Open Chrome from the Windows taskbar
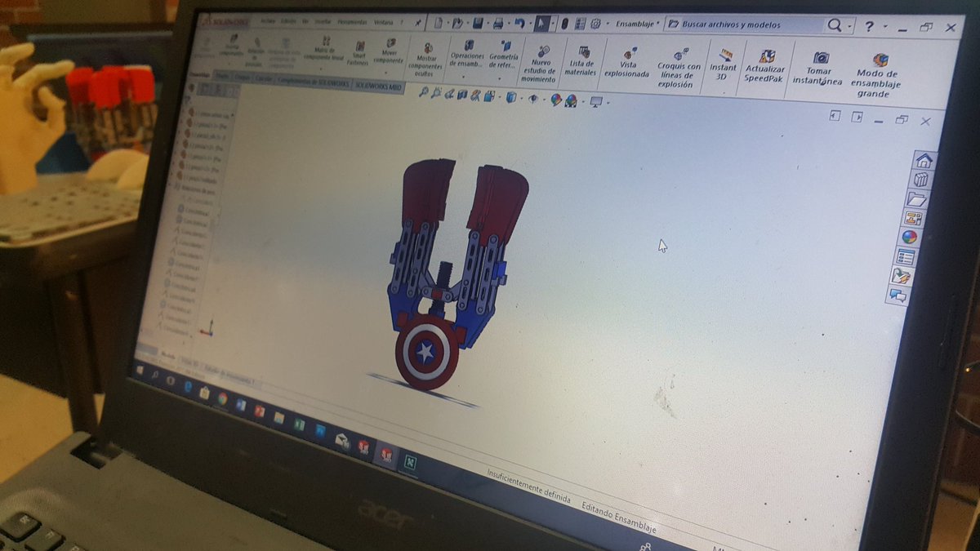980x551 pixels. (x=221, y=398)
